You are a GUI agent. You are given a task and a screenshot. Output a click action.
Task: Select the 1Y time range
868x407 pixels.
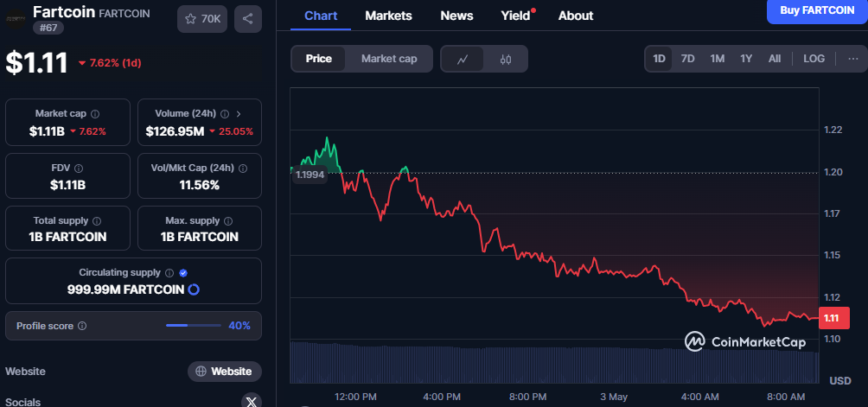coord(746,59)
